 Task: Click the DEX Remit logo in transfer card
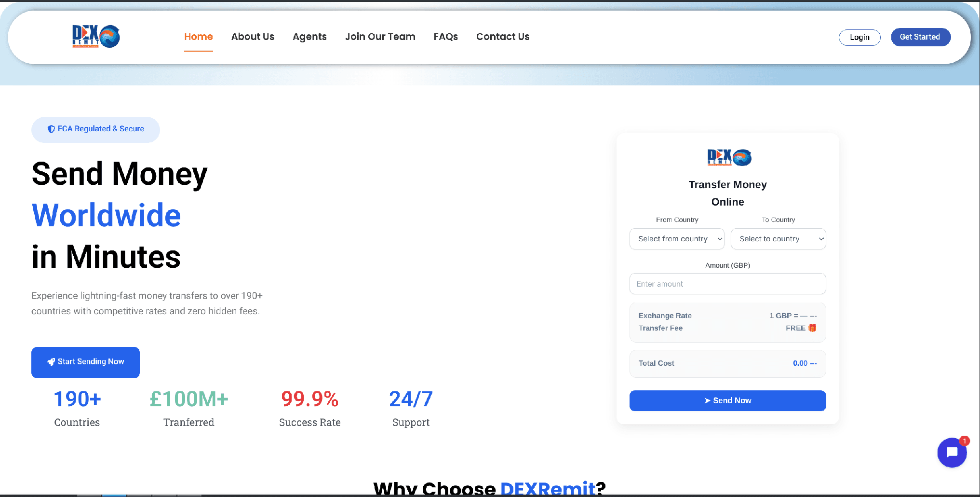click(729, 157)
